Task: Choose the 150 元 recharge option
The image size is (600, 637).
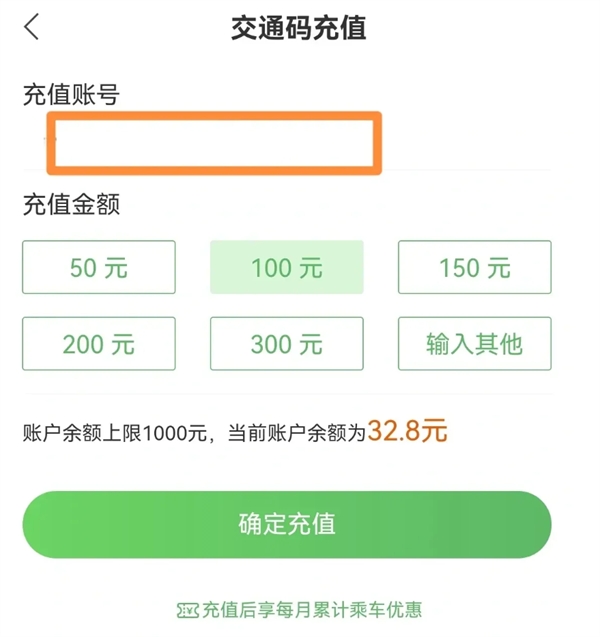Action: 474,267
